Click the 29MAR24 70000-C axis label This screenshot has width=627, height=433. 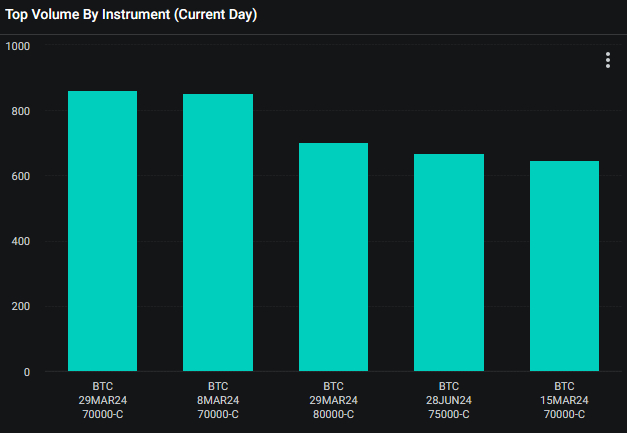click(102, 400)
